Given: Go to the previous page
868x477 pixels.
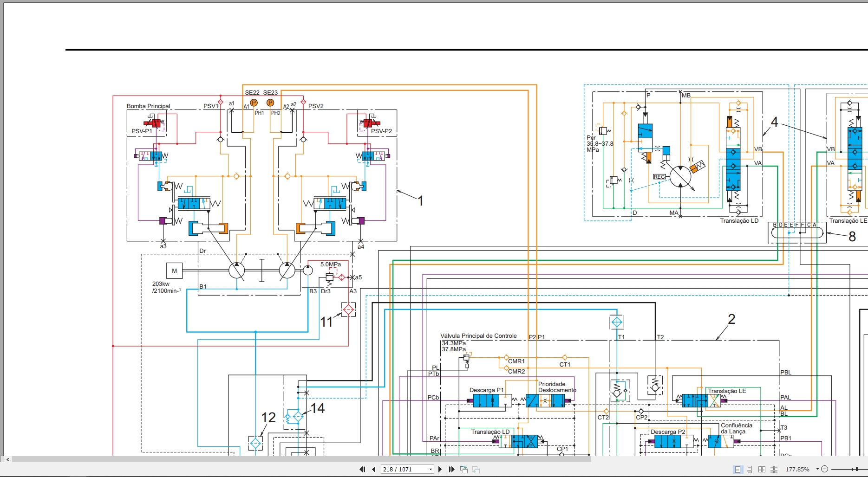Looking at the screenshot, I should coord(374,469).
